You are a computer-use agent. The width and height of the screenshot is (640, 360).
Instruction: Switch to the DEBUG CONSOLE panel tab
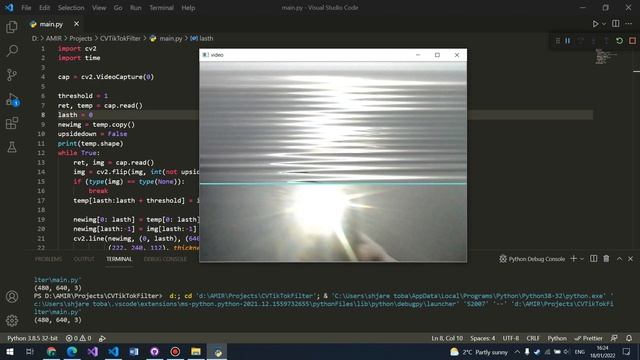coord(165,259)
